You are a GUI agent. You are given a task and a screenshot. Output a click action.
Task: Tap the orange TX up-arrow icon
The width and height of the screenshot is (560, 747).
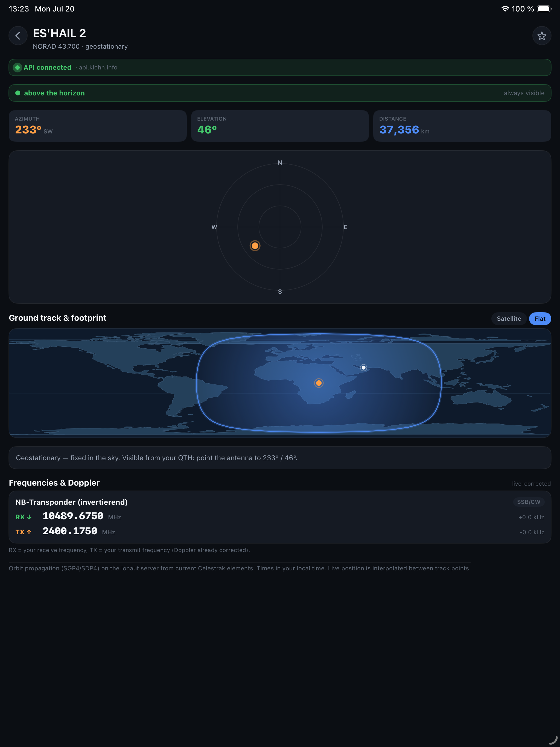point(29,532)
